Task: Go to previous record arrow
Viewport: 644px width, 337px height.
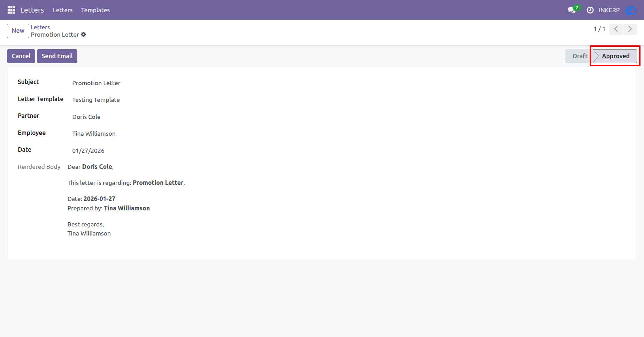Action: pos(616,29)
